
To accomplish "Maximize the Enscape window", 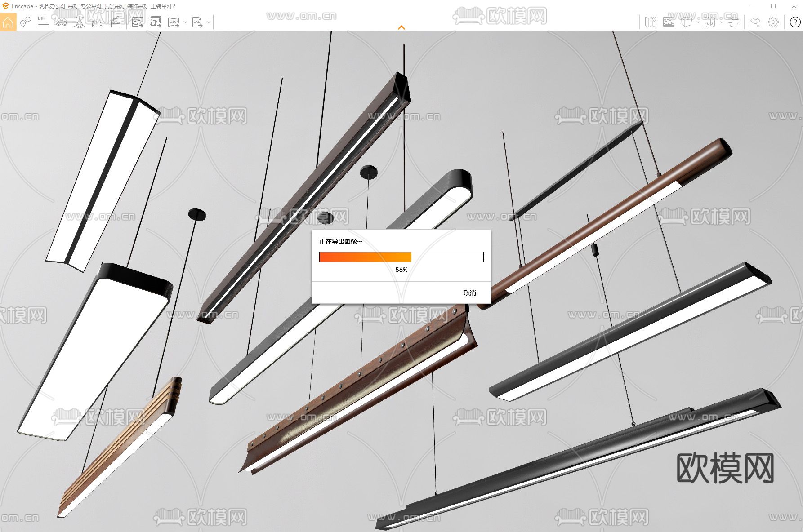I will pos(773,6).
